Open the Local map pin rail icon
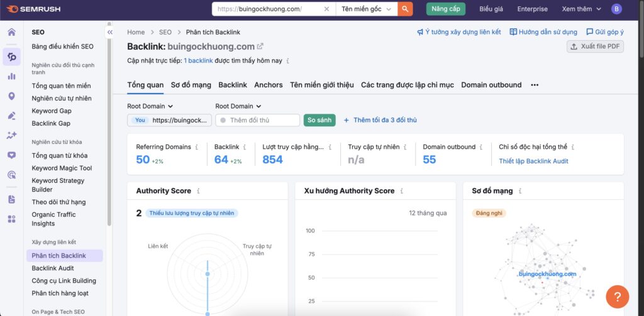 11,96
